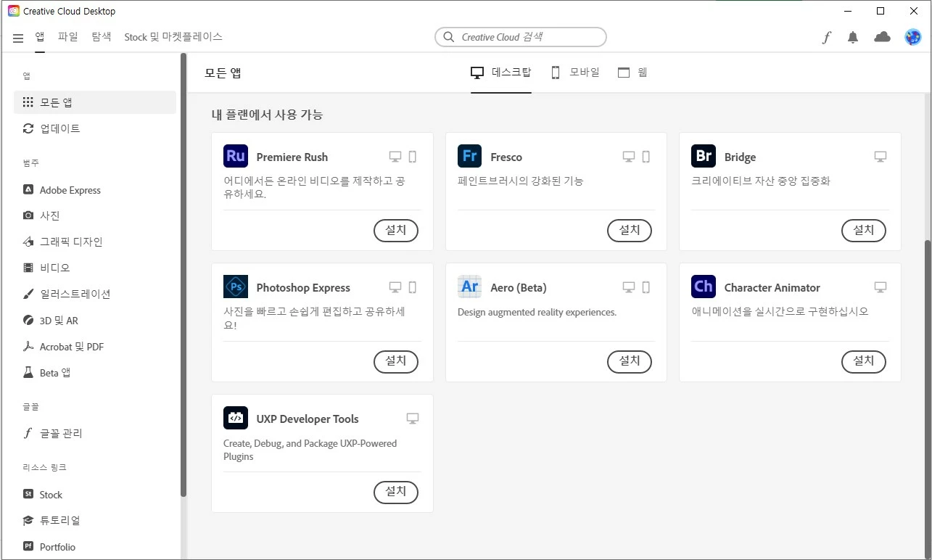Install Bridge with 설치 button

864,231
